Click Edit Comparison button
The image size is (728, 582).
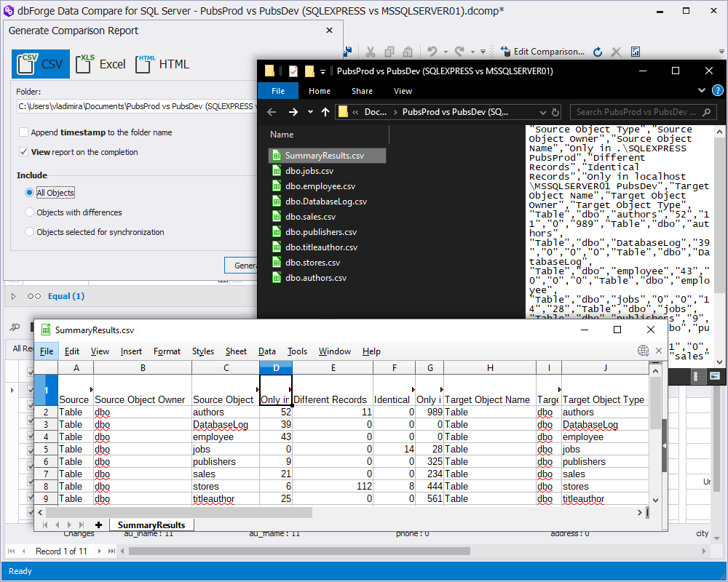pos(542,52)
